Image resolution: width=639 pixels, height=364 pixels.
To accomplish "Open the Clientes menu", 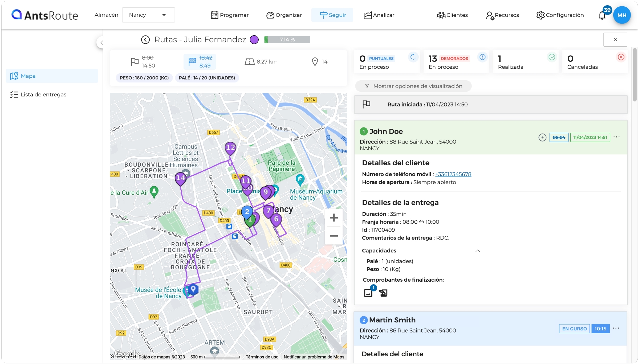I will pyautogui.click(x=452, y=15).
